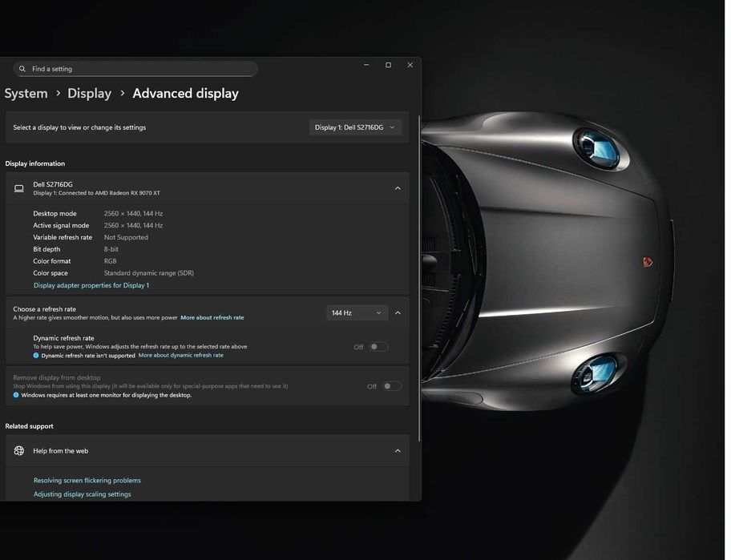Viewport: 731px width, 560px height.
Task: Open Resolving screen flickering problems link
Action: click(x=87, y=481)
